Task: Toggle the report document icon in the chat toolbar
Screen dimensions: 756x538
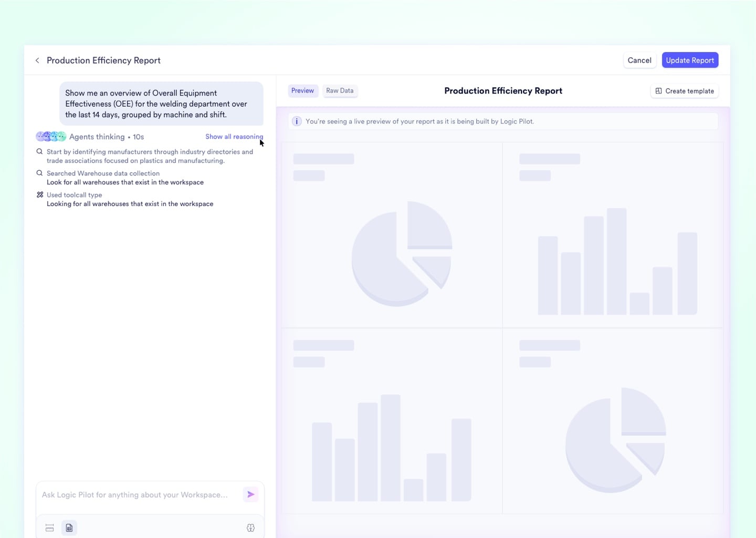Action: (x=69, y=527)
